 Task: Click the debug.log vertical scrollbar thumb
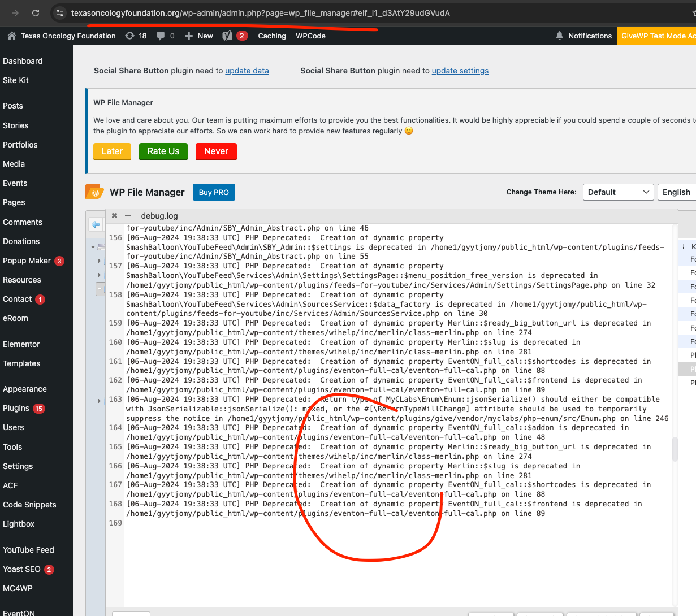[x=675, y=449]
